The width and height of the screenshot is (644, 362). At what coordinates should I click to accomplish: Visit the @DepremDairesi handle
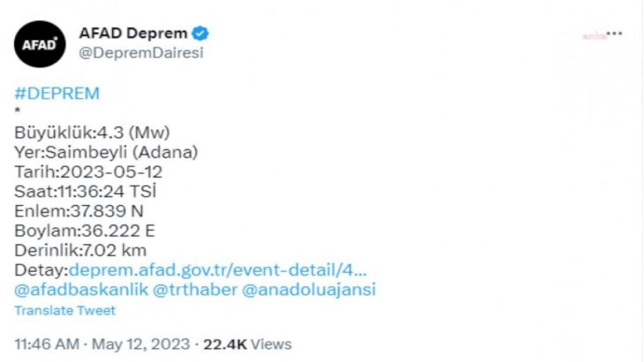coord(141,53)
